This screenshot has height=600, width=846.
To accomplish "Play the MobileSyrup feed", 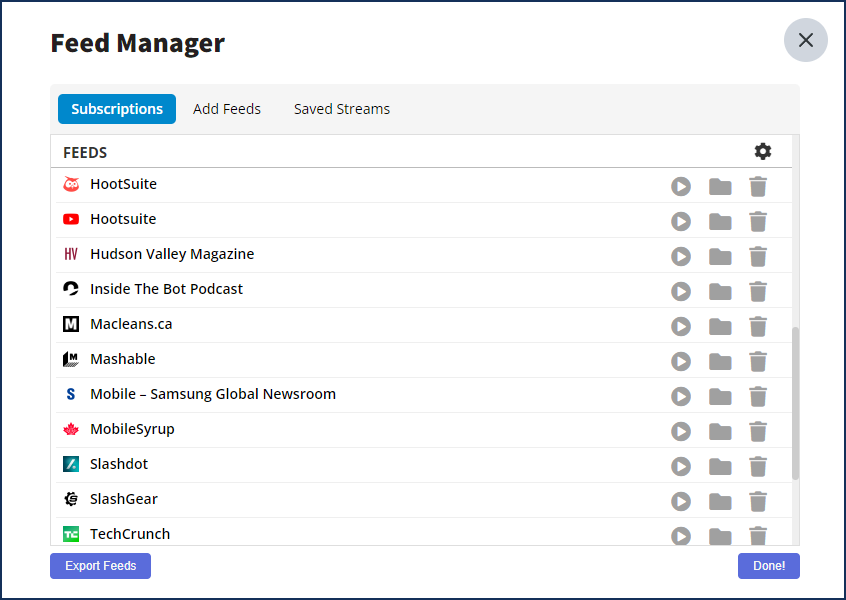I will point(681,432).
